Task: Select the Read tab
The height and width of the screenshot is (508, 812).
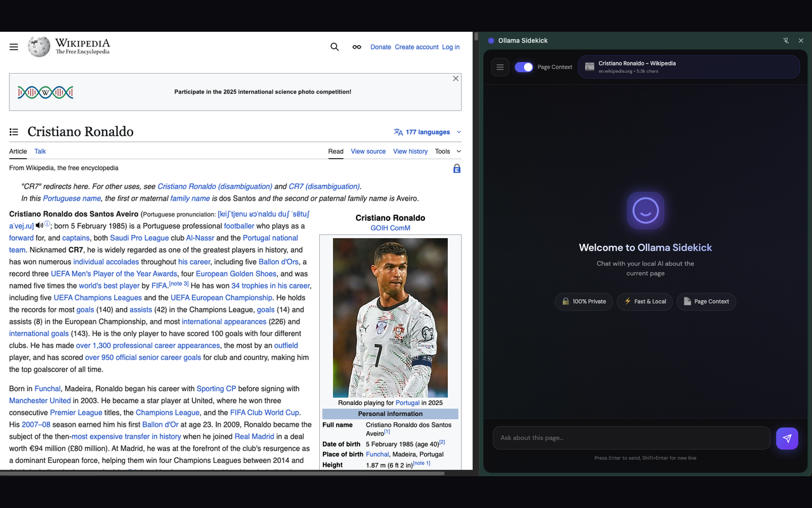Action: [x=336, y=151]
